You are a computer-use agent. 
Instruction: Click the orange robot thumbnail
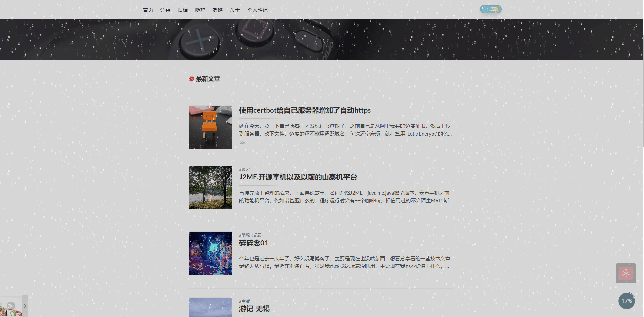point(211,127)
